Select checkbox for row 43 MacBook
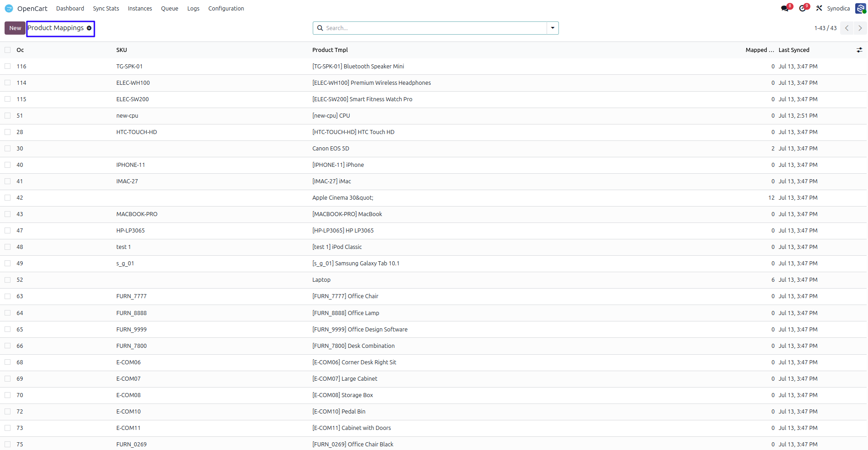Screen dimensions: 868x450 click(8, 214)
